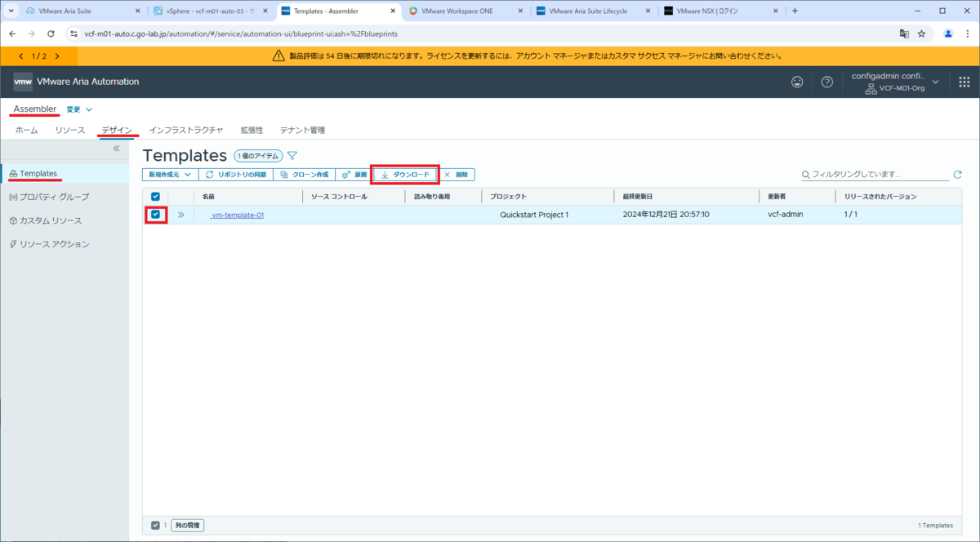Click the filter funnel icon beside Templates
The width and height of the screenshot is (980, 542).
[292, 155]
